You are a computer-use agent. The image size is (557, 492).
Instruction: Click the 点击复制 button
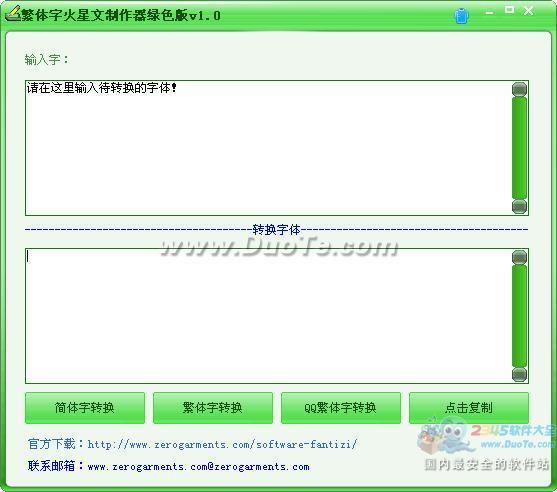[469, 408]
